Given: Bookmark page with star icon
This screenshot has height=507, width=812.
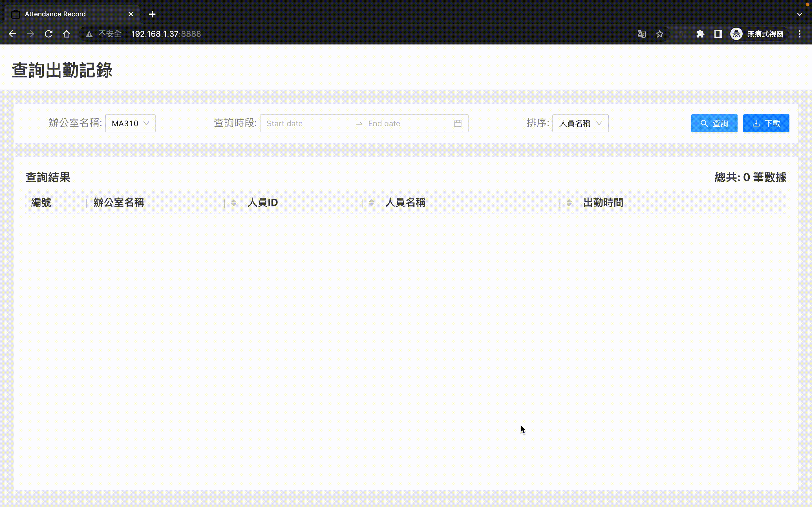Looking at the screenshot, I should (660, 34).
